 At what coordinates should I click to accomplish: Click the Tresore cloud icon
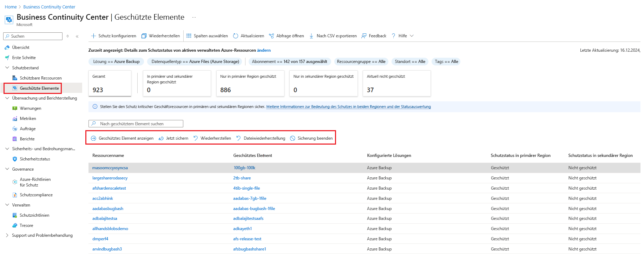coord(15,226)
